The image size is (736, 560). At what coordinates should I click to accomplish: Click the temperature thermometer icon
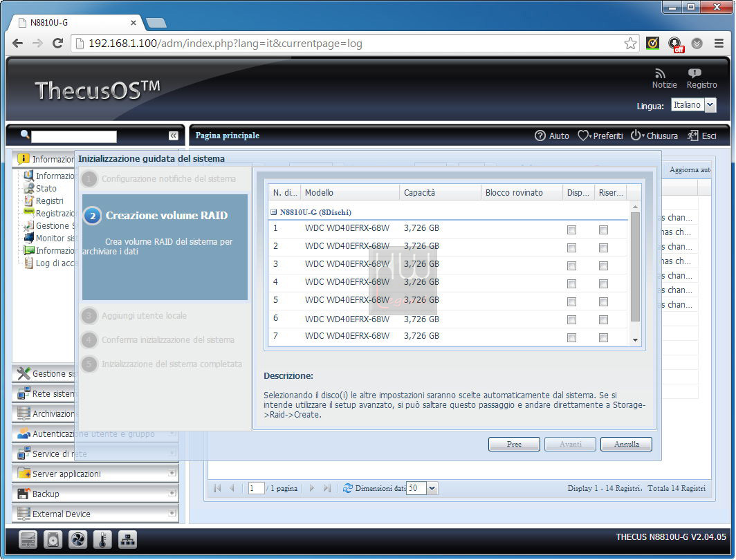pos(102,540)
